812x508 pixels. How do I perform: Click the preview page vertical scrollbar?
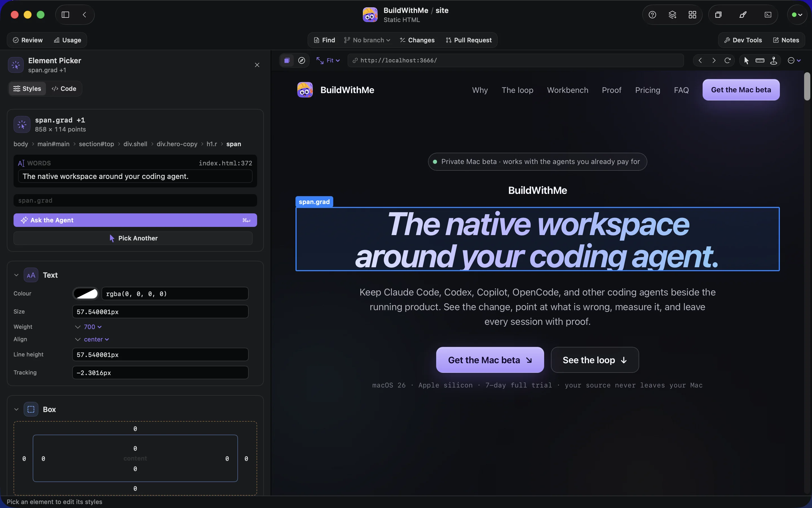click(807, 87)
